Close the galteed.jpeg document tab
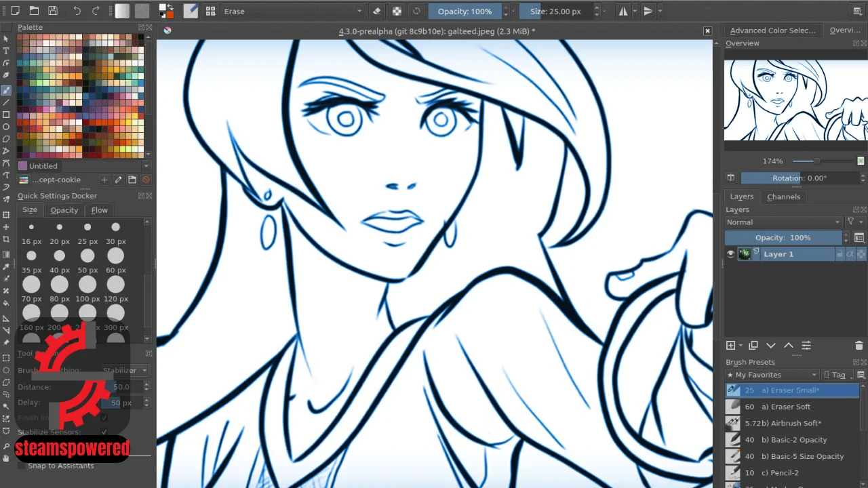 pyautogui.click(x=707, y=30)
